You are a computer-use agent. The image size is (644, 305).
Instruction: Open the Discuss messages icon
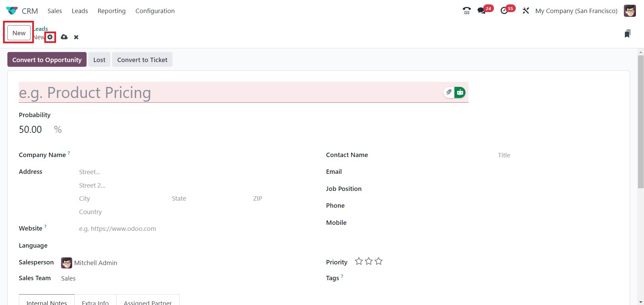coord(482,11)
